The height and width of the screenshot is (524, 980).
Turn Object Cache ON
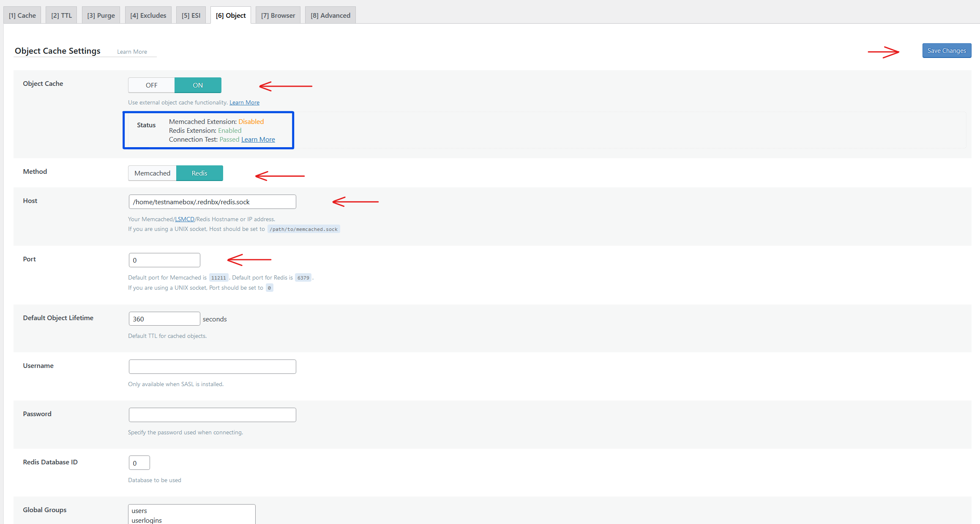pos(198,85)
